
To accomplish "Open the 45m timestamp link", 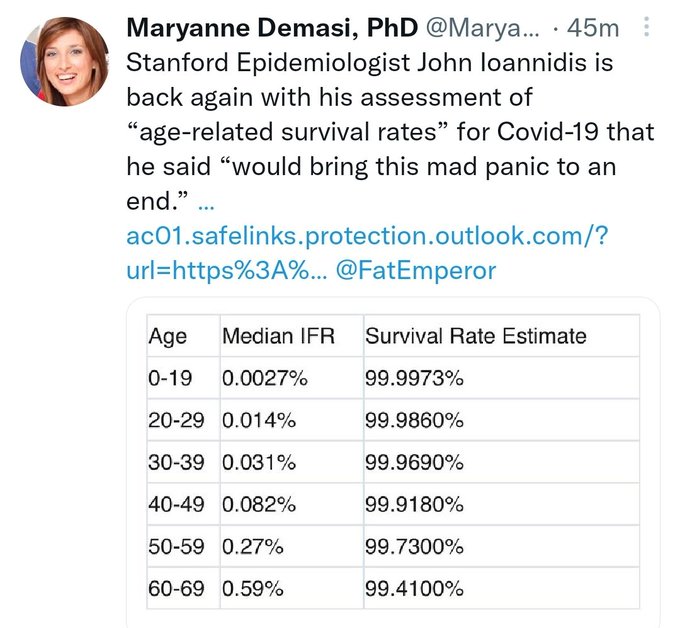I will click(592, 28).
